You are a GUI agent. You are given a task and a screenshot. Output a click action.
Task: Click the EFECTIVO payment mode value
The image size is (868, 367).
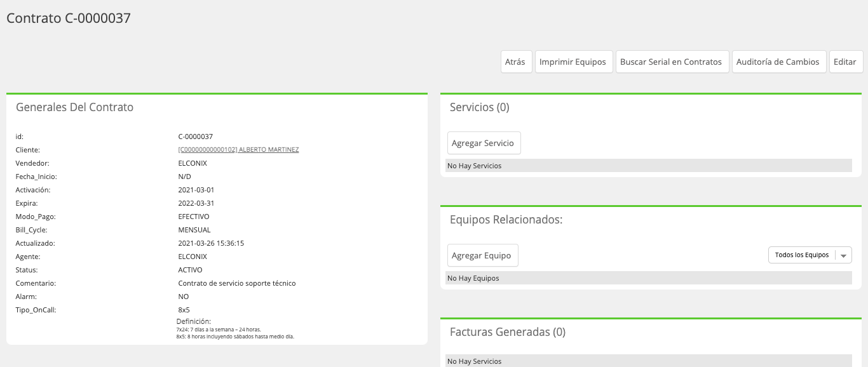pyautogui.click(x=194, y=217)
